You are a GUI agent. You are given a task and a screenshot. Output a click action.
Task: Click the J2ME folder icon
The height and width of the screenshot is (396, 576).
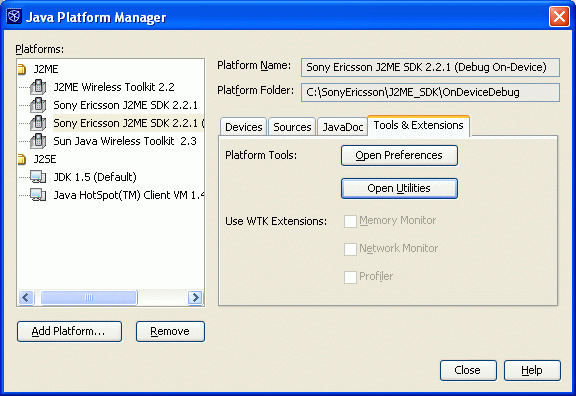point(22,69)
